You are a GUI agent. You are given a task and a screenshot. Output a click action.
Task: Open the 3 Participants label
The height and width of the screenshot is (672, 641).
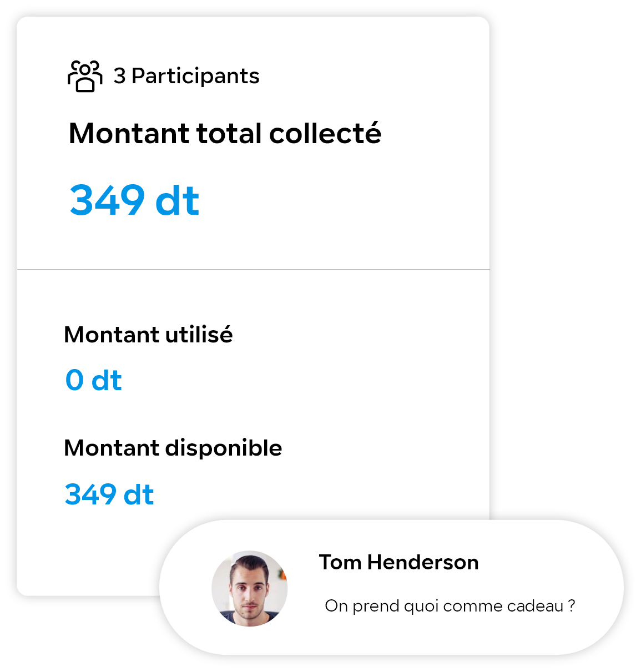186,77
